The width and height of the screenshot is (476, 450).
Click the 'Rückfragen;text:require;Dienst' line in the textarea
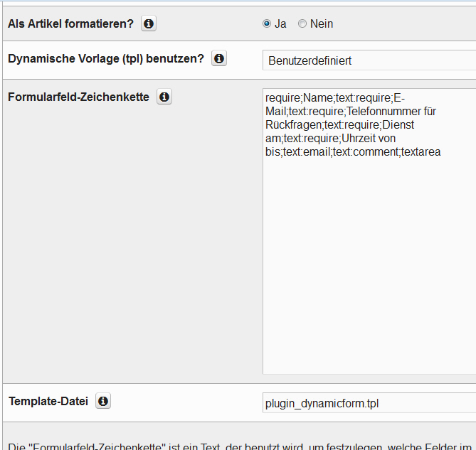coord(339,125)
